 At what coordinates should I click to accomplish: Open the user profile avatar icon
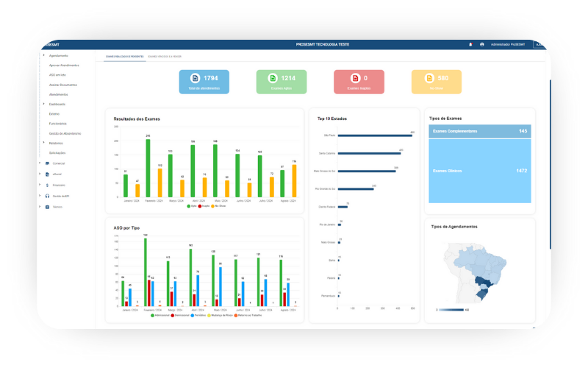[x=482, y=44]
